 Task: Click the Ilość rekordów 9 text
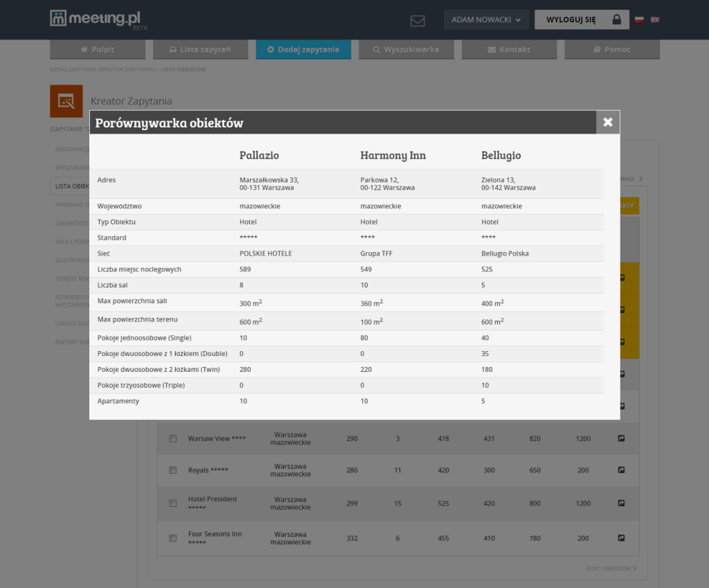[611, 569]
